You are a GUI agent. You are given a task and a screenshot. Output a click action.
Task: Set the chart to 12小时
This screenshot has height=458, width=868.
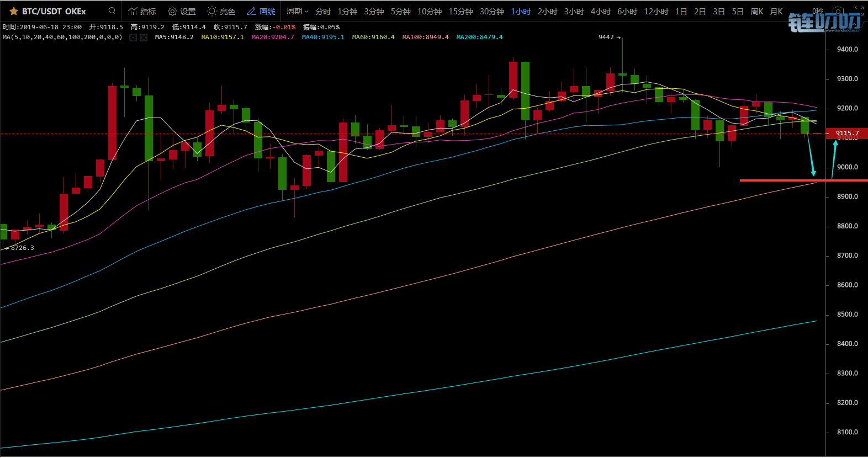point(656,11)
